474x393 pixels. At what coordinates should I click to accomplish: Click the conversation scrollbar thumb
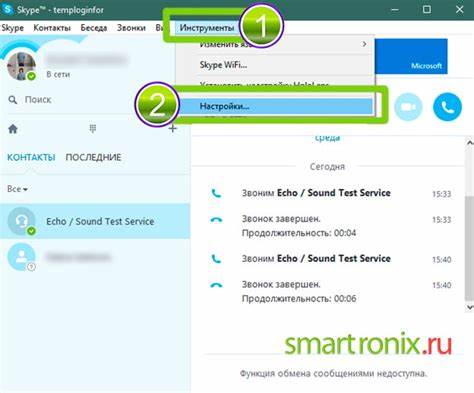[x=469, y=248]
